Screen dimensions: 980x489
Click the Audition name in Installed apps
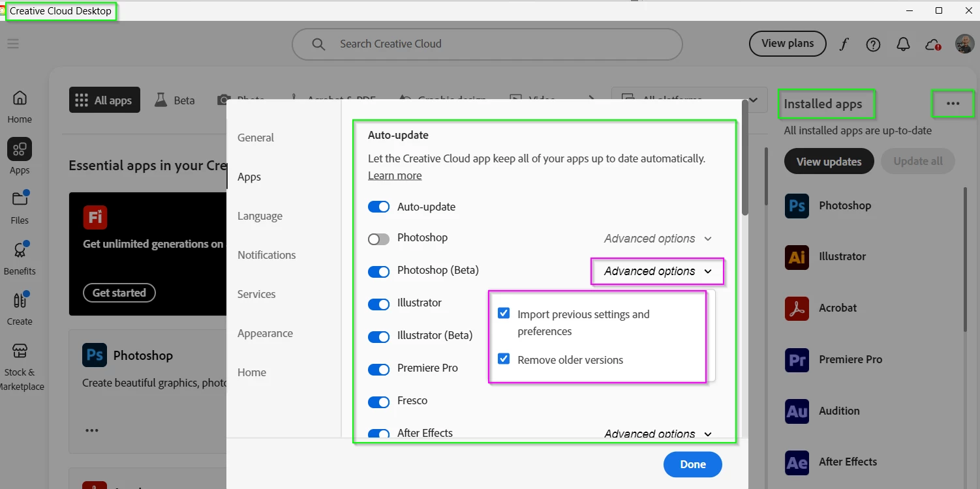pos(839,411)
